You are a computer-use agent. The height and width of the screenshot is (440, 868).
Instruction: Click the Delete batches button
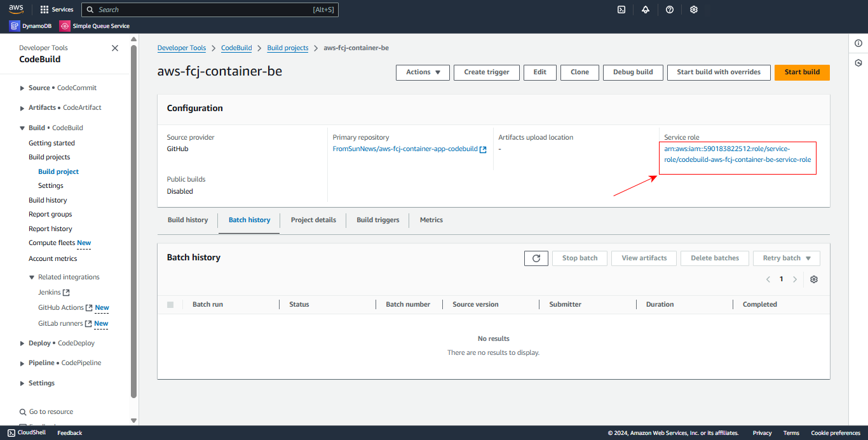coord(715,258)
